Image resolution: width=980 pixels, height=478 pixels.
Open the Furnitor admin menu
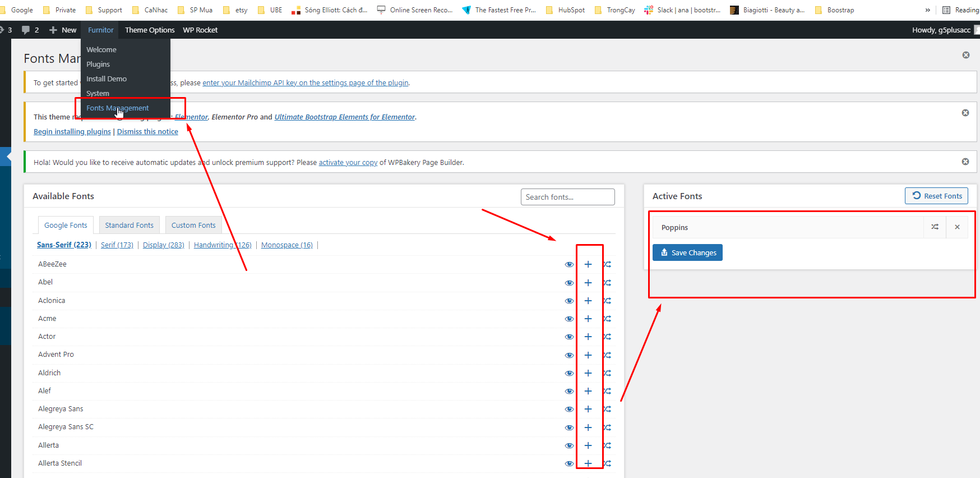[x=101, y=30]
